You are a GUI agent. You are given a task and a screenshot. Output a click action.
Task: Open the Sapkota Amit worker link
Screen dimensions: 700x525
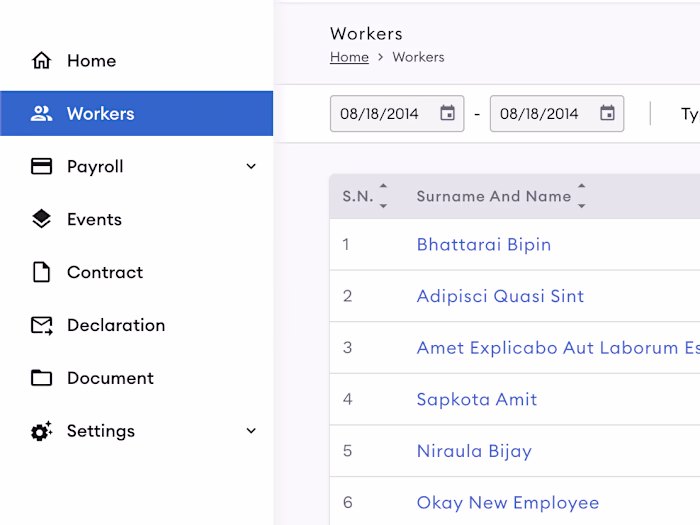tap(476, 399)
